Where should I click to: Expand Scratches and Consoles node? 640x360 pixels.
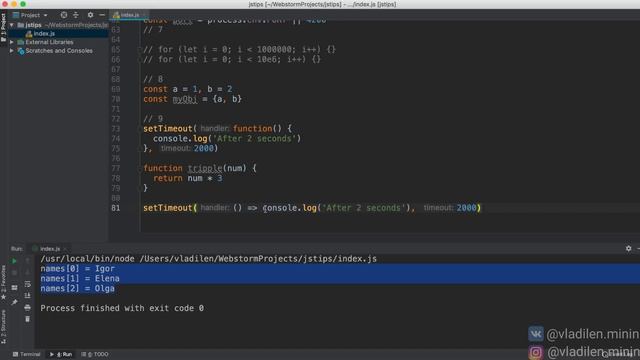click(12, 51)
